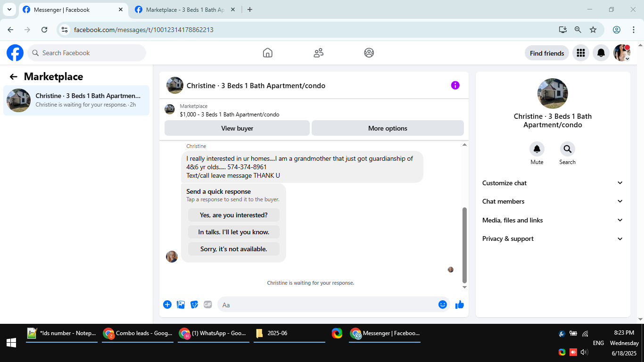Expand the Privacy & support section
This screenshot has height=362, width=644.
(x=553, y=239)
